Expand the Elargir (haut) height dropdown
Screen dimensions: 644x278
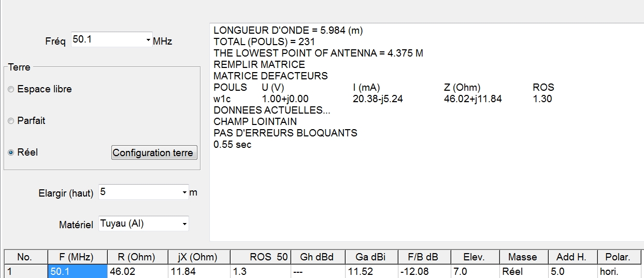pos(185,192)
